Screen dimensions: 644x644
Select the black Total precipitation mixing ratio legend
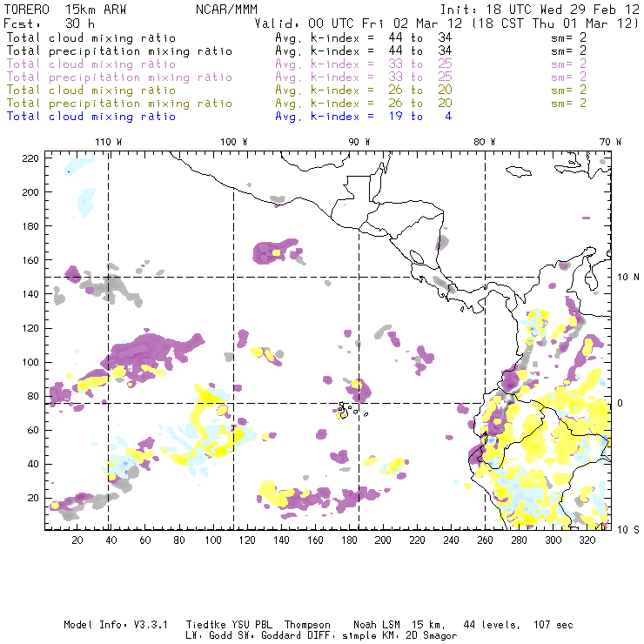(x=119, y=51)
